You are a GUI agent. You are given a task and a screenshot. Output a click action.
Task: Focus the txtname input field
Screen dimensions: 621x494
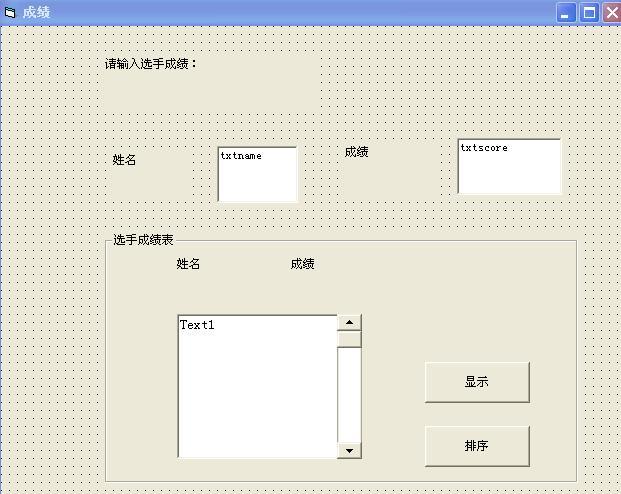[257, 174]
